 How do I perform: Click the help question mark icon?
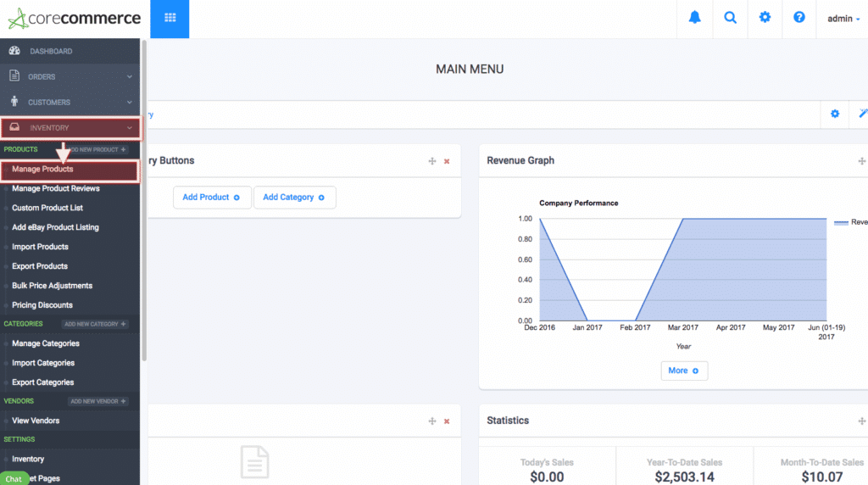coord(799,18)
